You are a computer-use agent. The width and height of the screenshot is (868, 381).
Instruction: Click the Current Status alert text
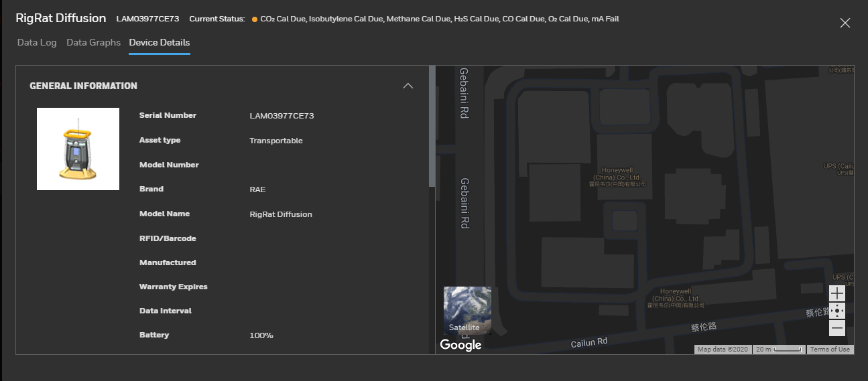point(440,19)
